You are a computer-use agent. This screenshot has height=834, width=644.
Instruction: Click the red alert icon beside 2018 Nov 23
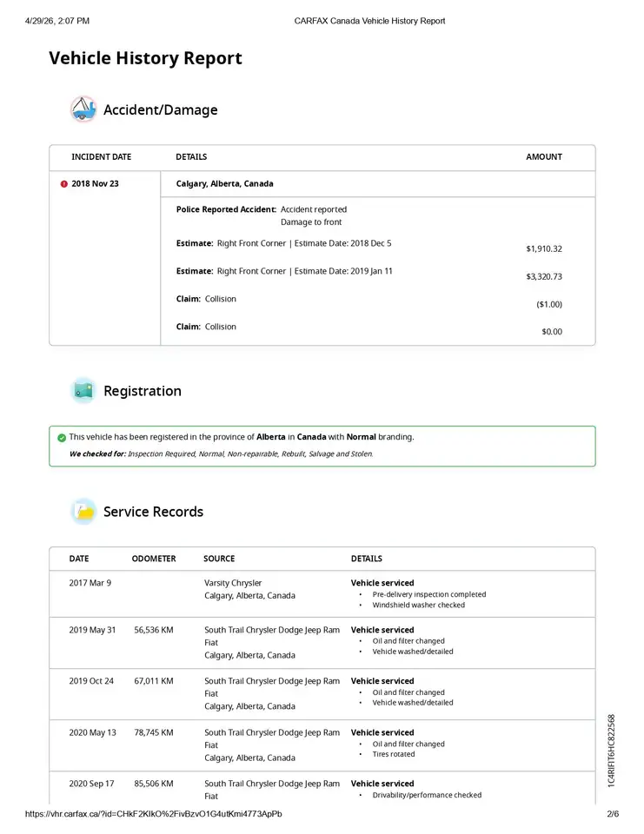[63, 184]
